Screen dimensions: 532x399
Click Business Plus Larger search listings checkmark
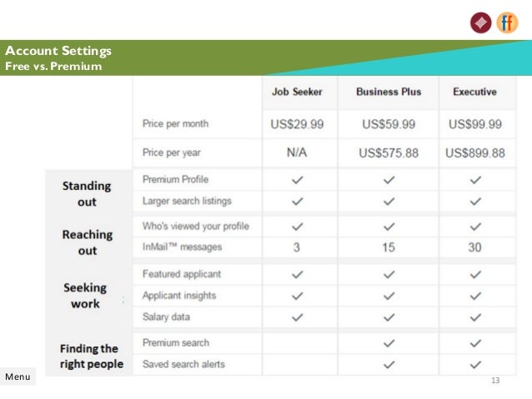tap(389, 202)
